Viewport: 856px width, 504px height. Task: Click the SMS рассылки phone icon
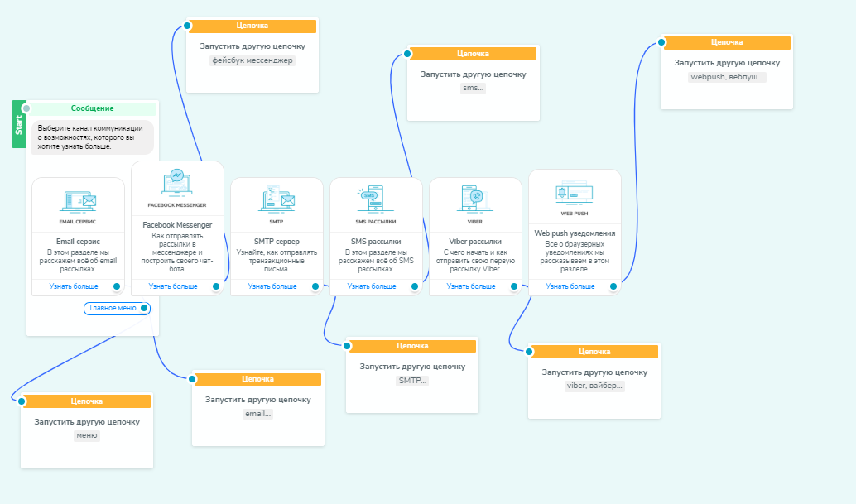pyautogui.click(x=376, y=199)
